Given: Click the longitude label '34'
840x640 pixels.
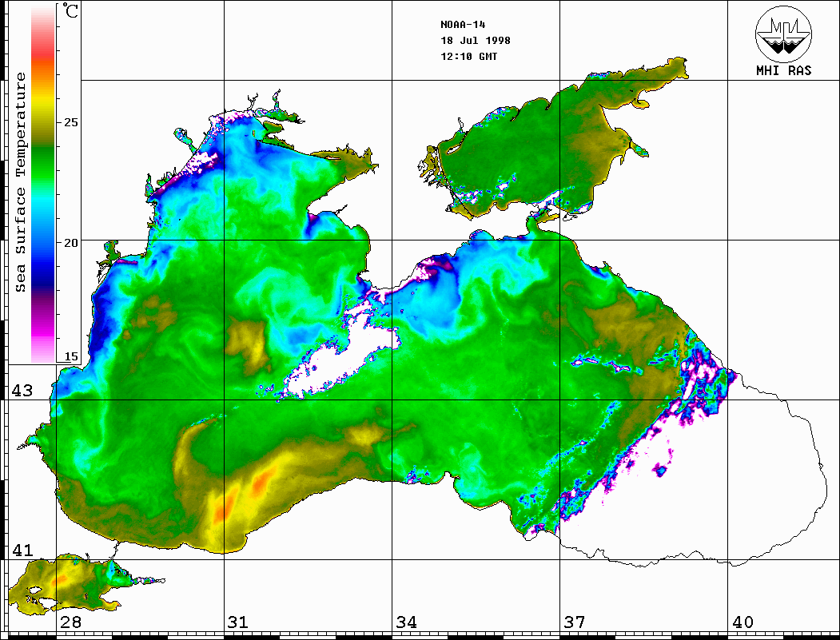Looking at the screenshot, I should click(406, 622).
